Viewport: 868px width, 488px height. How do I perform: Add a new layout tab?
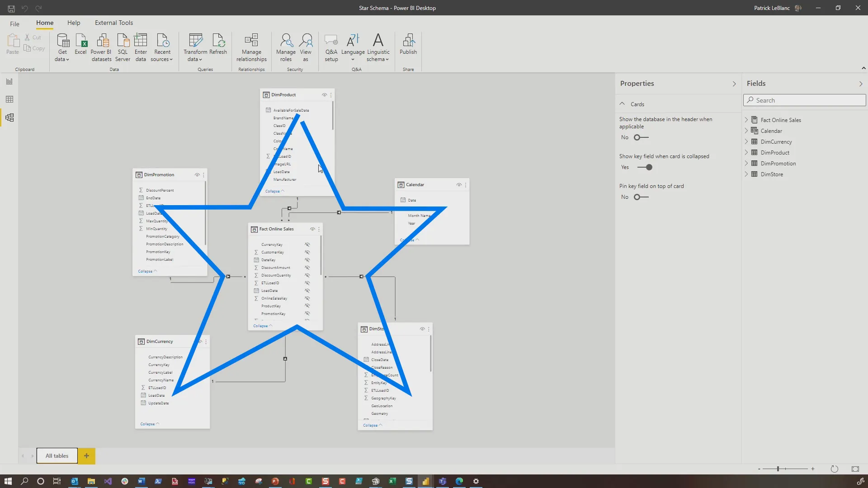click(86, 456)
